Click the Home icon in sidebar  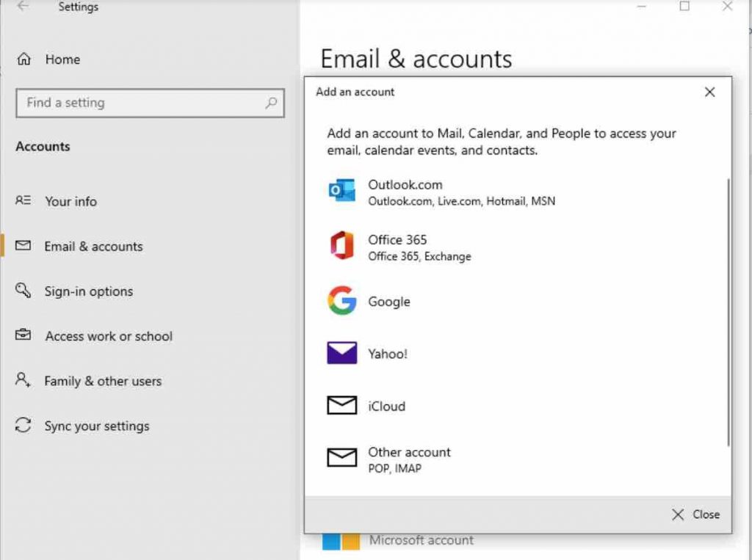[x=24, y=59]
